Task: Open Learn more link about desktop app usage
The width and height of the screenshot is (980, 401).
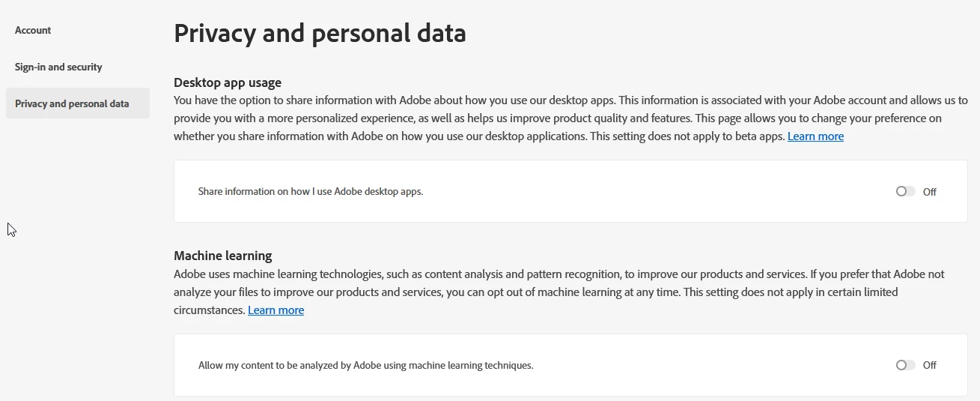Action: click(x=815, y=136)
